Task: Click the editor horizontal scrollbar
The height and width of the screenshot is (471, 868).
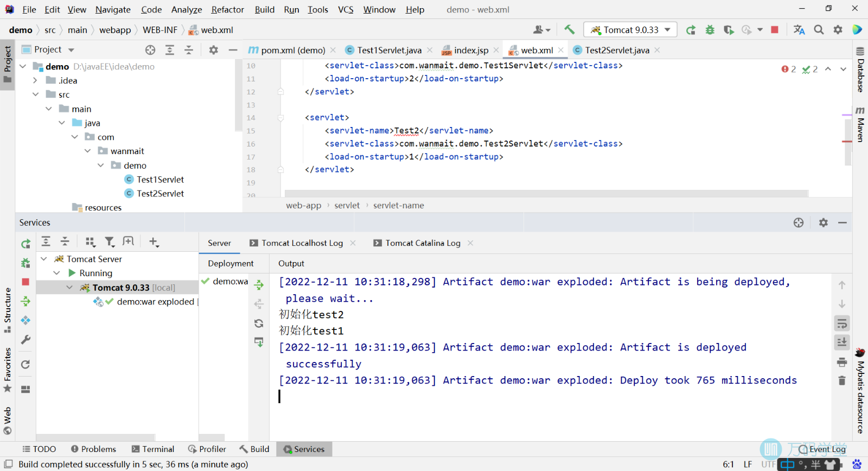Action: coord(546,193)
